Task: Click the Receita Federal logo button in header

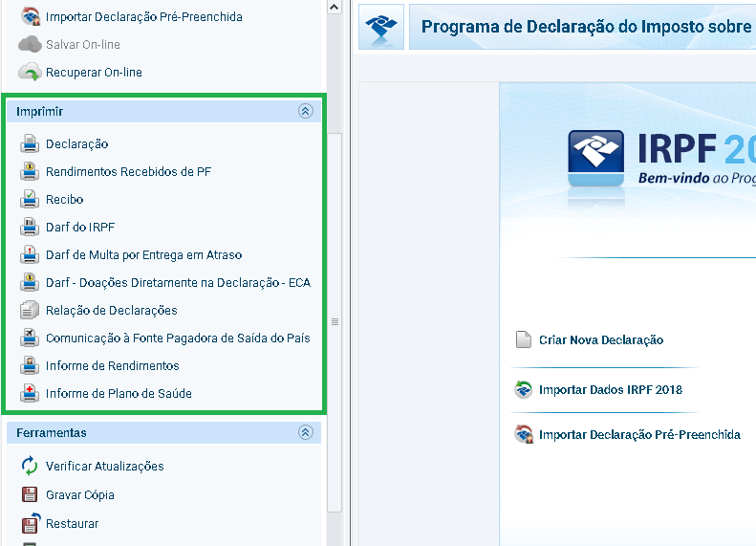Action: (x=381, y=27)
